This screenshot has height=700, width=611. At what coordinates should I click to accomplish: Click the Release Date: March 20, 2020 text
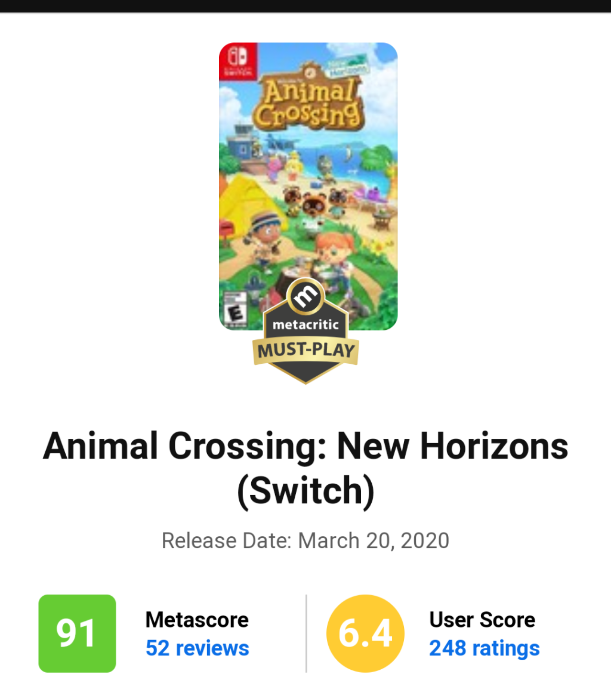[x=305, y=540]
